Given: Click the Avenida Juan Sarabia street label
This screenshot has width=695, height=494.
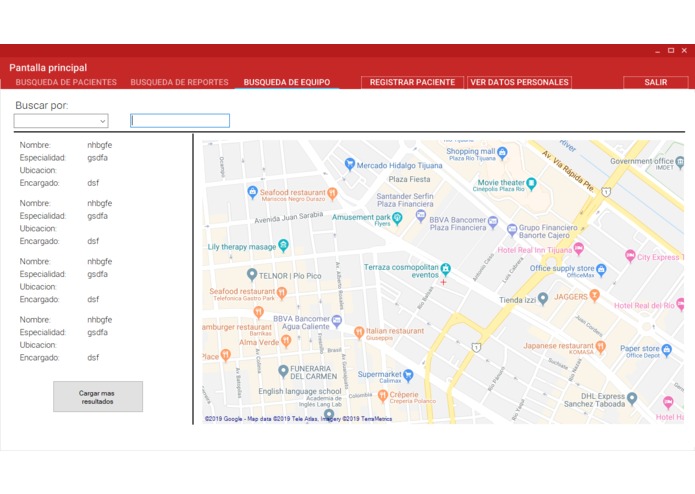Looking at the screenshot, I should [289, 218].
